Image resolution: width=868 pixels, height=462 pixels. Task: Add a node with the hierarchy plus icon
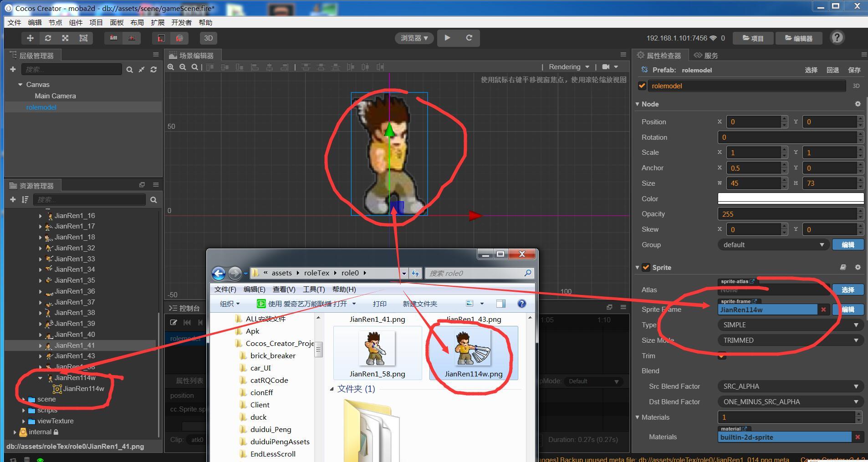[x=13, y=69]
